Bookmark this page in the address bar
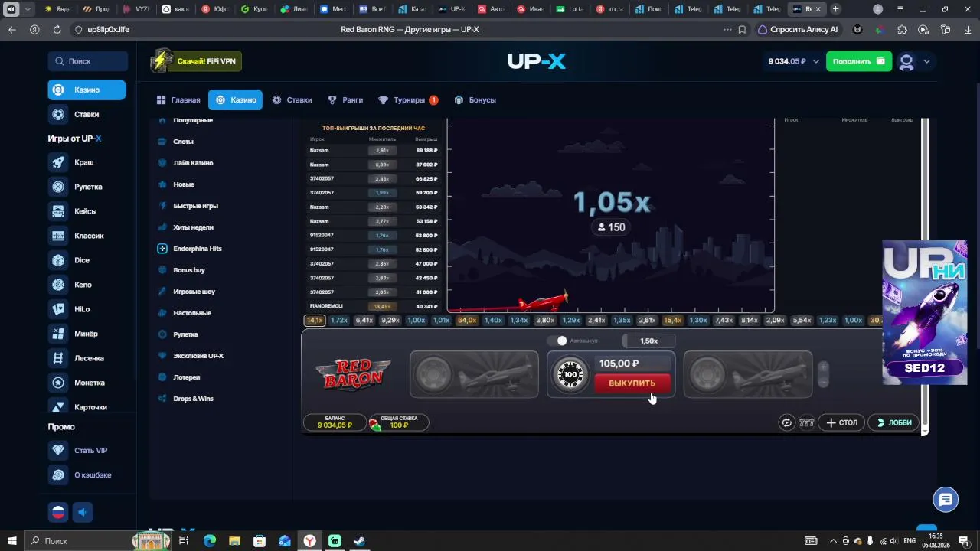Image resolution: width=980 pixels, height=551 pixels. 742,30
